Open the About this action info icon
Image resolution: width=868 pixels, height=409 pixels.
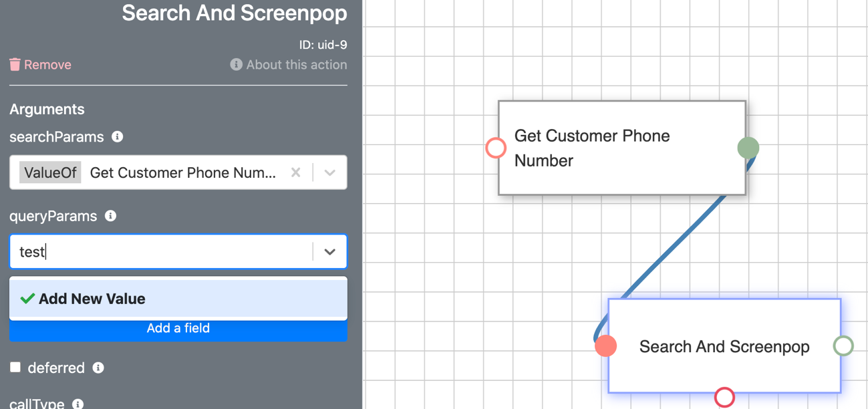tap(236, 64)
